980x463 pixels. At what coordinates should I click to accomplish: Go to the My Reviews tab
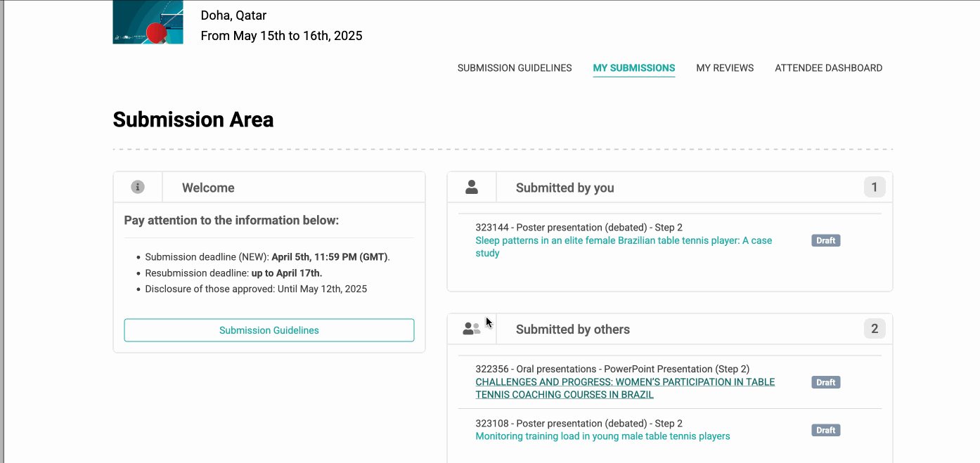725,68
